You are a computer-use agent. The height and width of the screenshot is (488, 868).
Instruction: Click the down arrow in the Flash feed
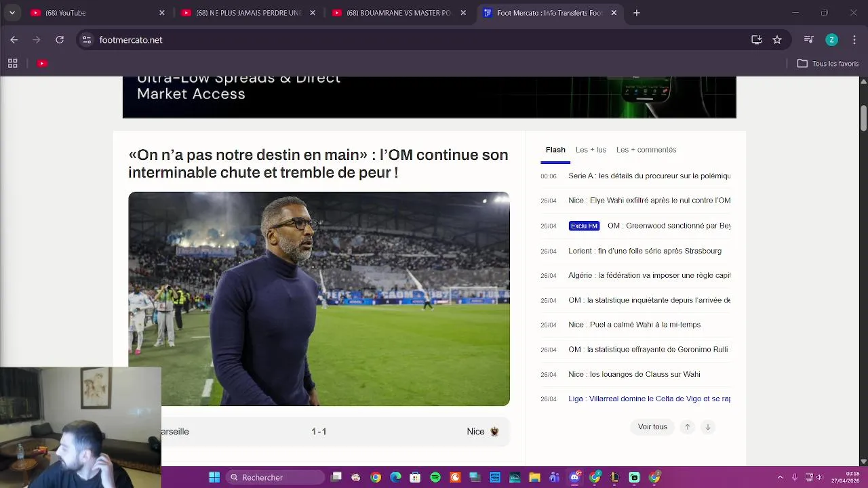coord(708,427)
